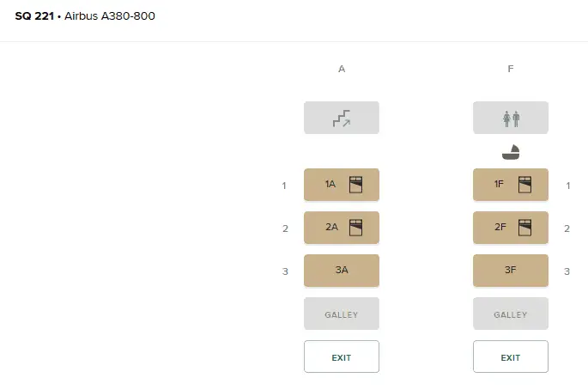Choose seat 3F

click(511, 271)
